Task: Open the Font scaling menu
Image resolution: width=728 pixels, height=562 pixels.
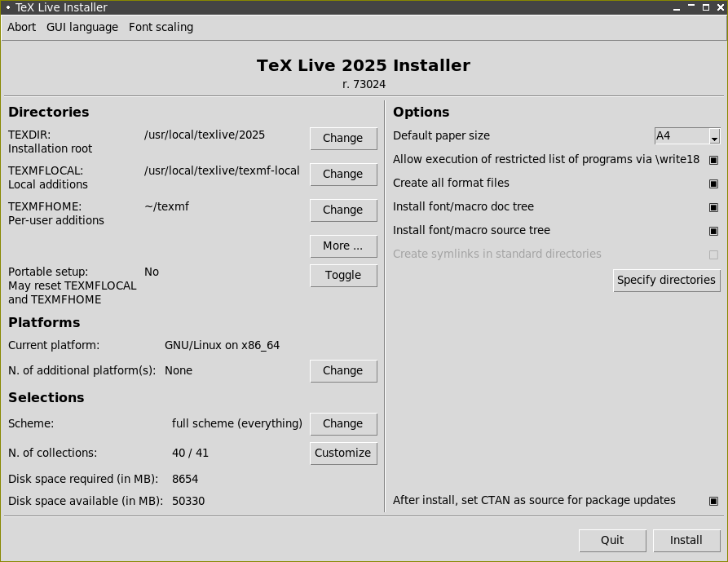Action: pyautogui.click(x=161, y=27)
